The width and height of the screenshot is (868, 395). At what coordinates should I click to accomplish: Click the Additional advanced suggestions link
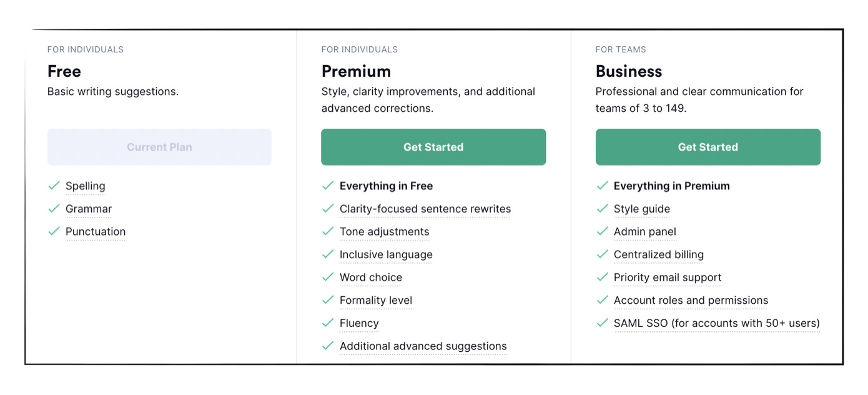423,346
